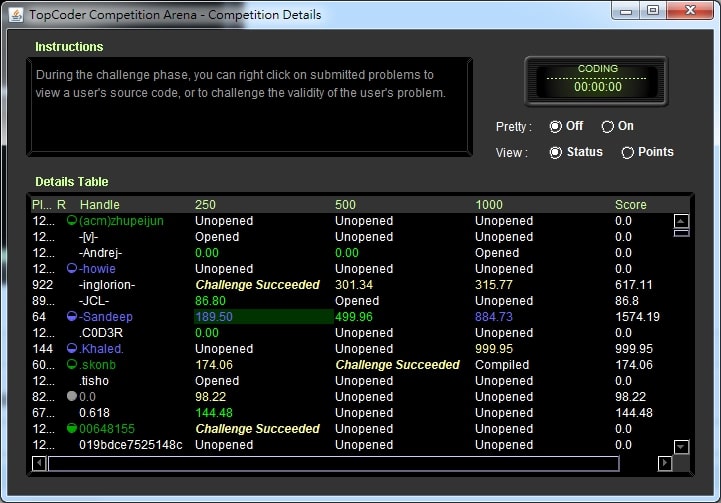721x503 pixels.
Task: Sort by the Handle column header
Action: click(x=100, y=205)
